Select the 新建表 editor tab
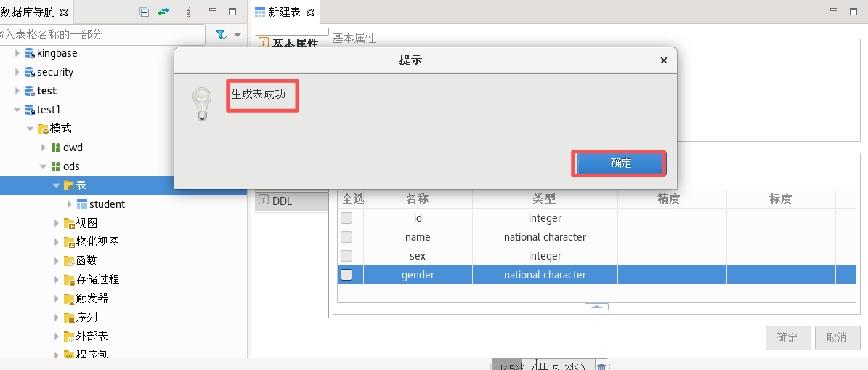 [284, 12]
